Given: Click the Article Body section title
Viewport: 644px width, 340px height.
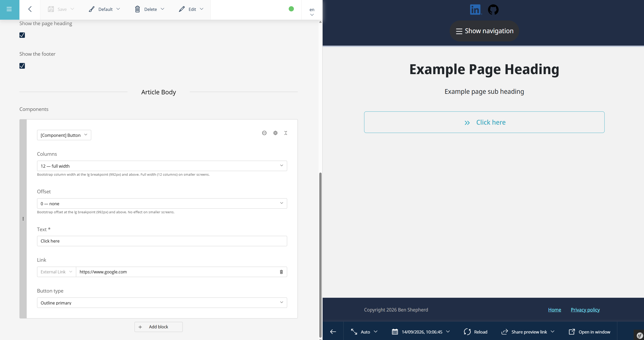Looking at the screenshot, I should point(159,92).
